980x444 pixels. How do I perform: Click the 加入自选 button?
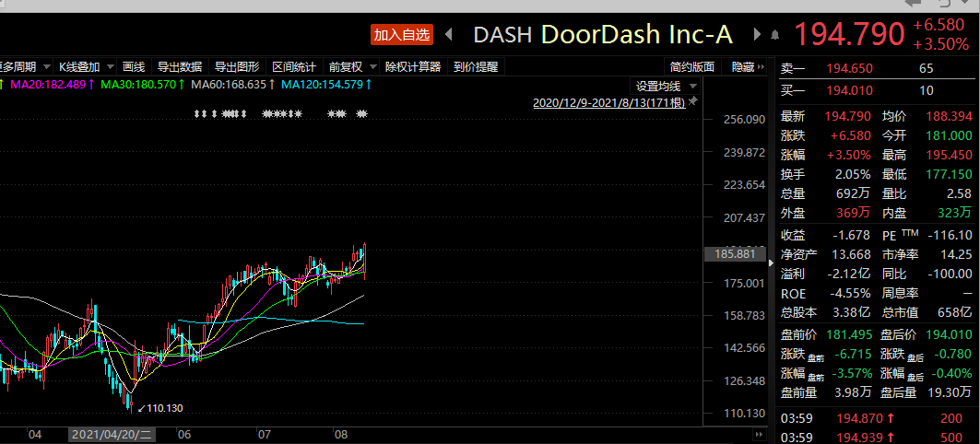click(x=402, y=35)
